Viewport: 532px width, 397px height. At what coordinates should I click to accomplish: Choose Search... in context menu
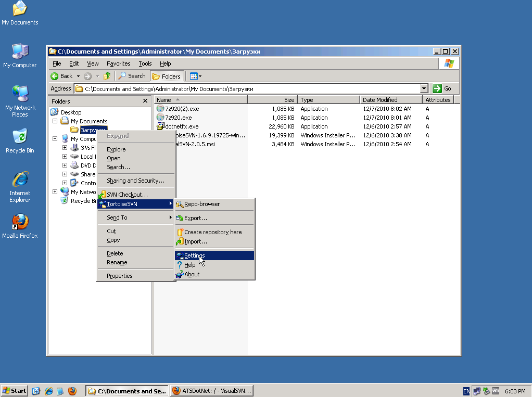[136, 167]
